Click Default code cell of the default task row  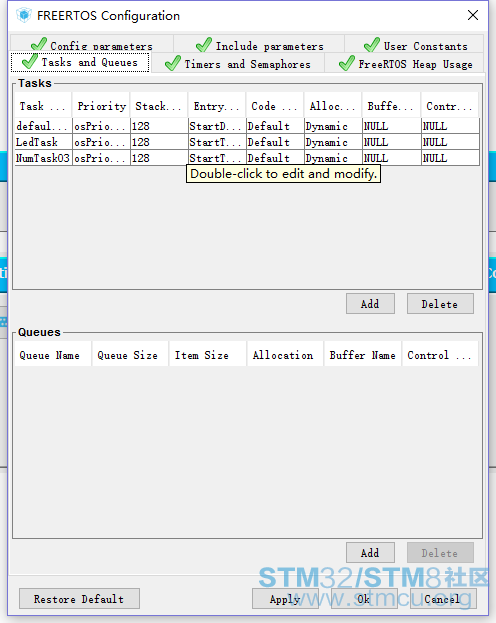(275, 126)
